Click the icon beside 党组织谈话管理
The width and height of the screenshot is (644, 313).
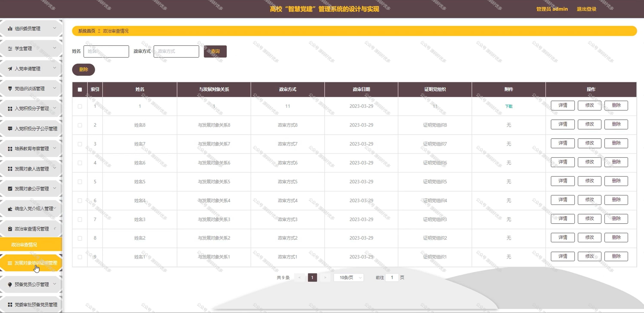click(10, 89)
